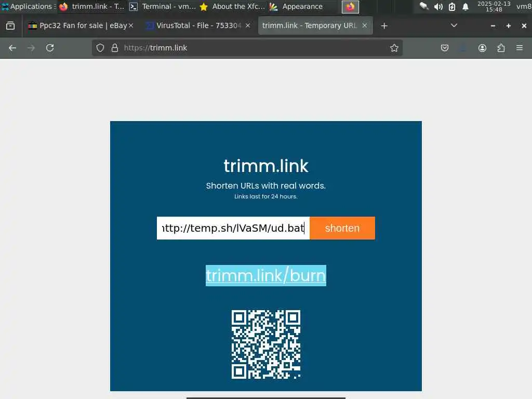
Task: Click the Shorten URLs with real words text
Action: click(x=265, y=185)
